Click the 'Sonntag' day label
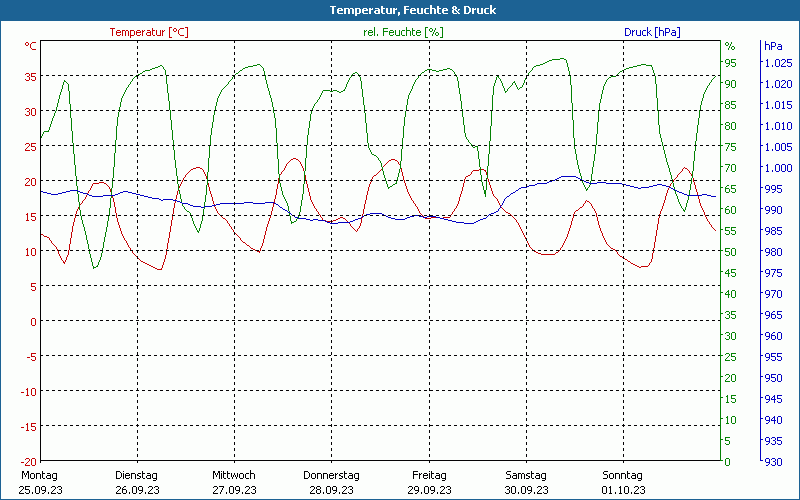The height and width of the screenshot is (500, 800). click(x=622, y=475)
